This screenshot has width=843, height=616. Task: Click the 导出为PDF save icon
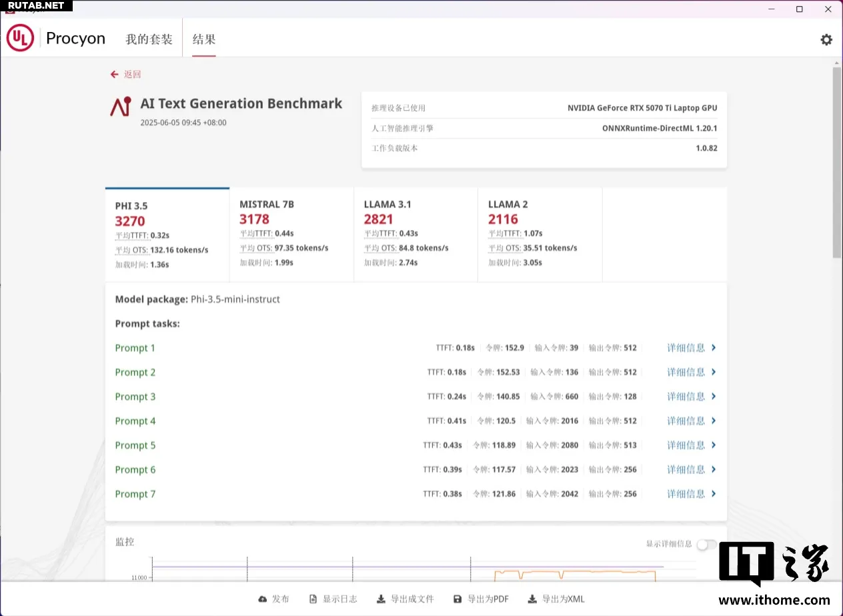pyautogui.click(x=458, y=599)
